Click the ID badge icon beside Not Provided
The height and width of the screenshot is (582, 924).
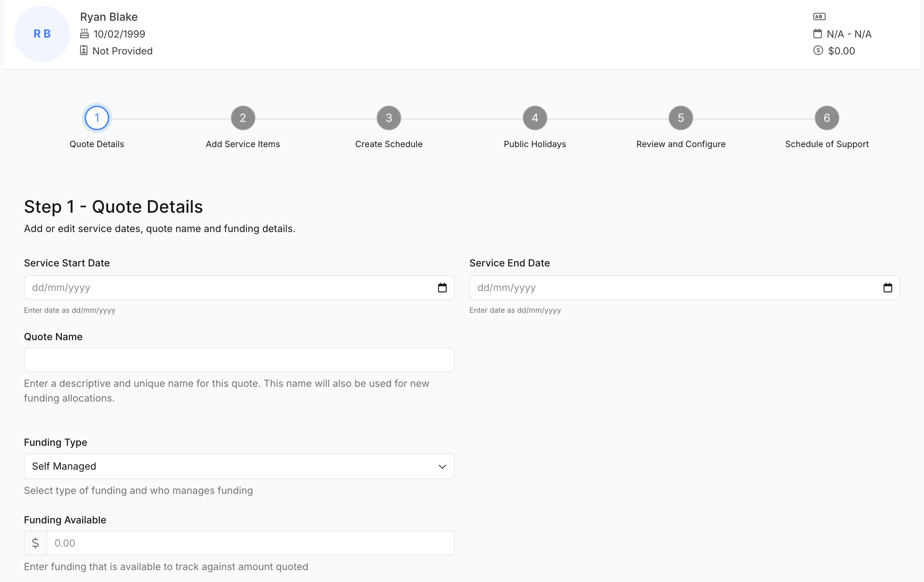pos(84,51)
